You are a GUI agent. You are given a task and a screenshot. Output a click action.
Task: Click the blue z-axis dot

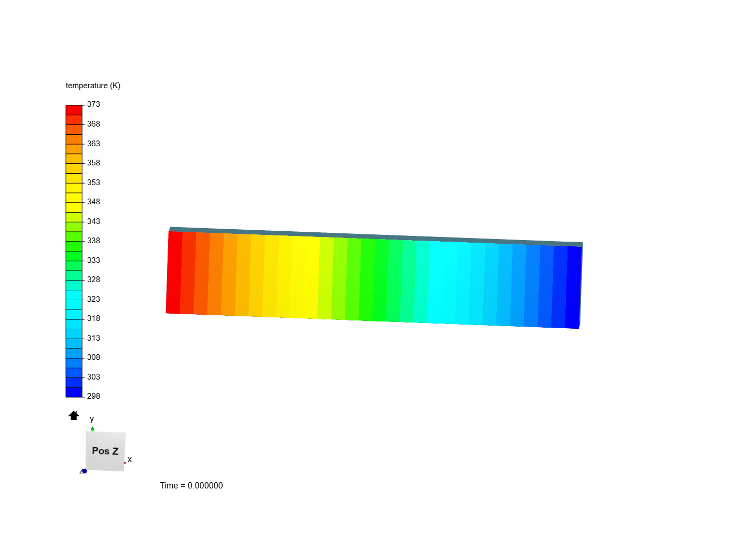(85, 471)
